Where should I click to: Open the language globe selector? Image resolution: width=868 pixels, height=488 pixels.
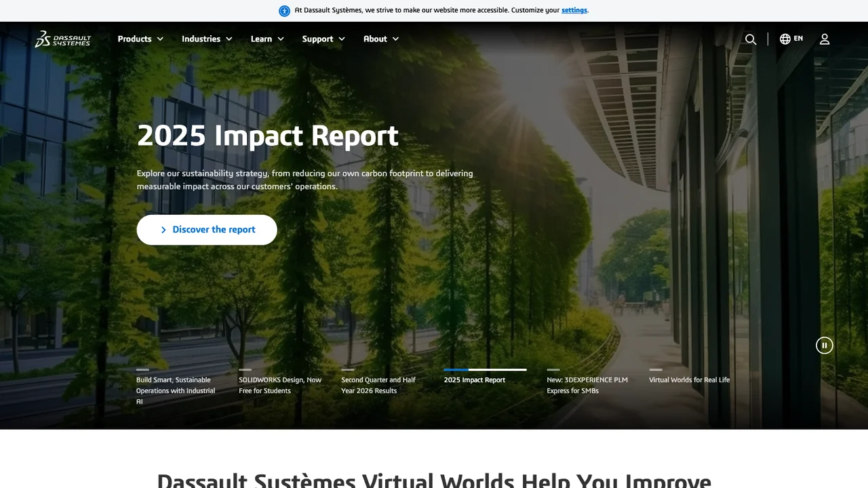tap(791, 39)
